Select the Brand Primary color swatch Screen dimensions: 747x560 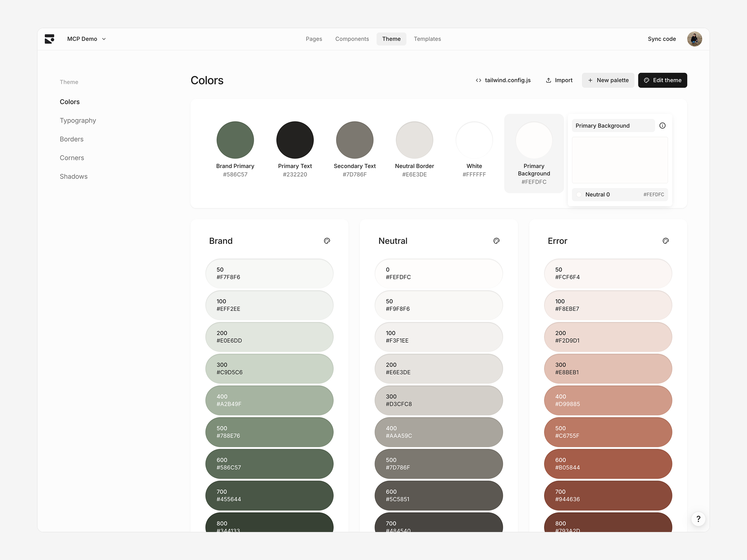coord(235,140)
